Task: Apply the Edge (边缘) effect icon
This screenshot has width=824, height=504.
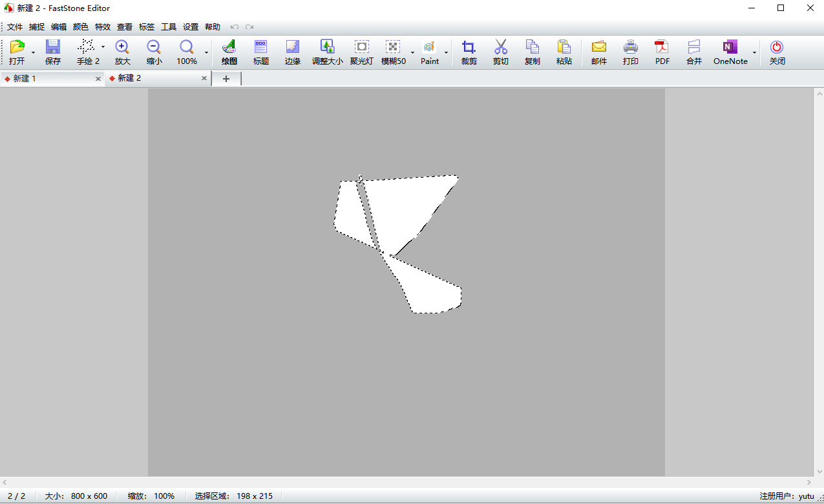Action: pyautogui.click(x=293, y=48)
